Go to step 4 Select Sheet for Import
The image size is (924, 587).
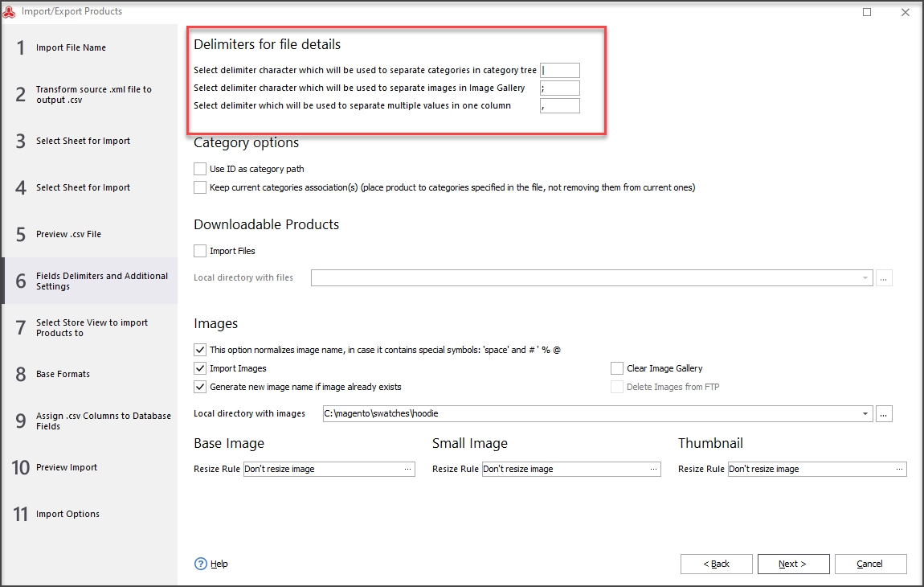coord(89,187)
